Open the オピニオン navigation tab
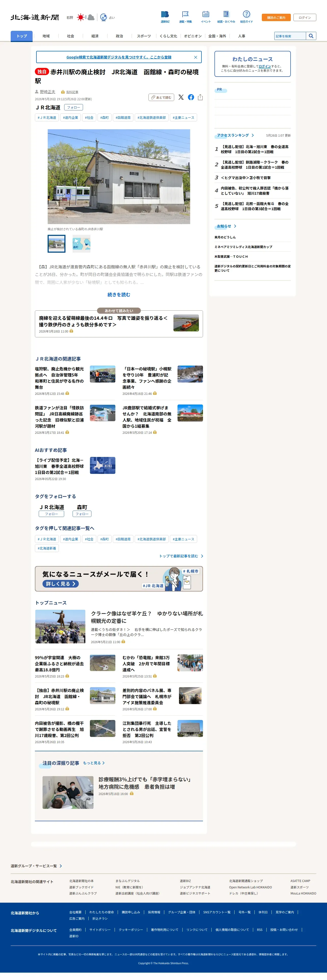This screenshot has width=327, height=980. tap(193, 36)
